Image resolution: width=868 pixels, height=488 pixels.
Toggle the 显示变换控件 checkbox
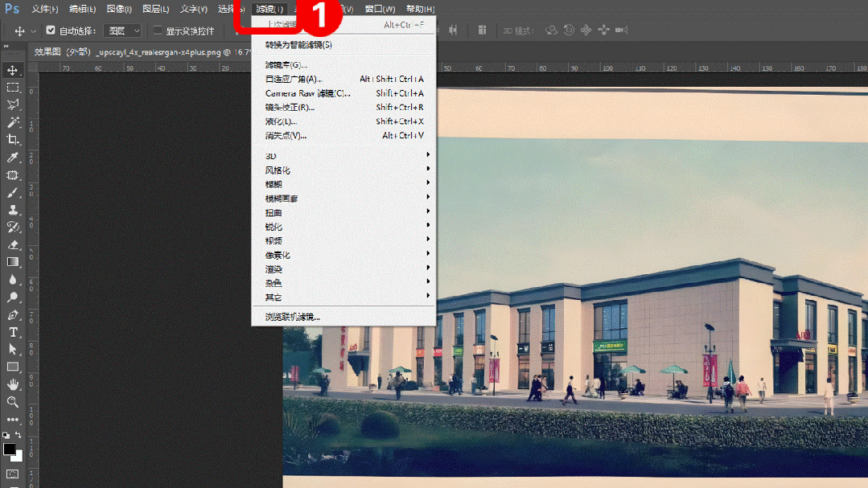click(x=158, y=31)
